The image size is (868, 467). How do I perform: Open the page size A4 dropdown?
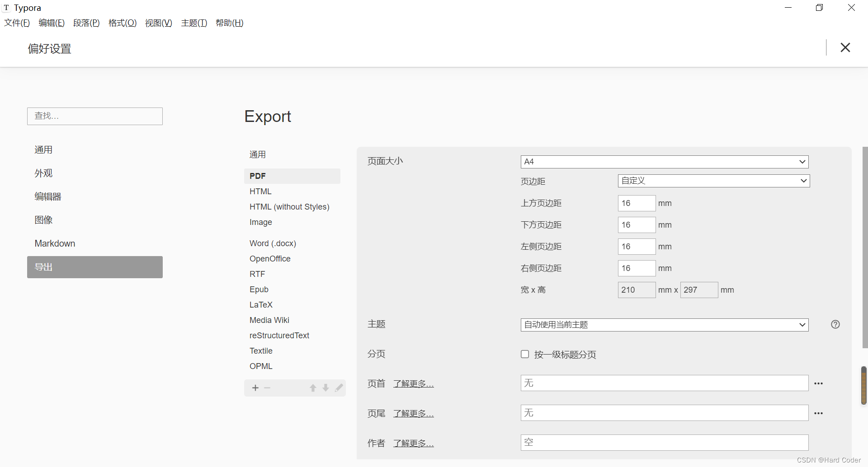(665, 162)
